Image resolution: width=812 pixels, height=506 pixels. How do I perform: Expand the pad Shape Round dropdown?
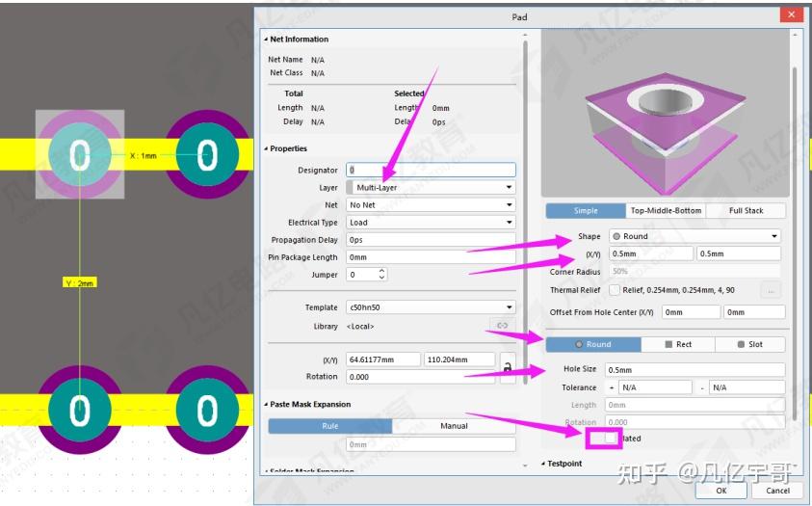tap(694, 236)
